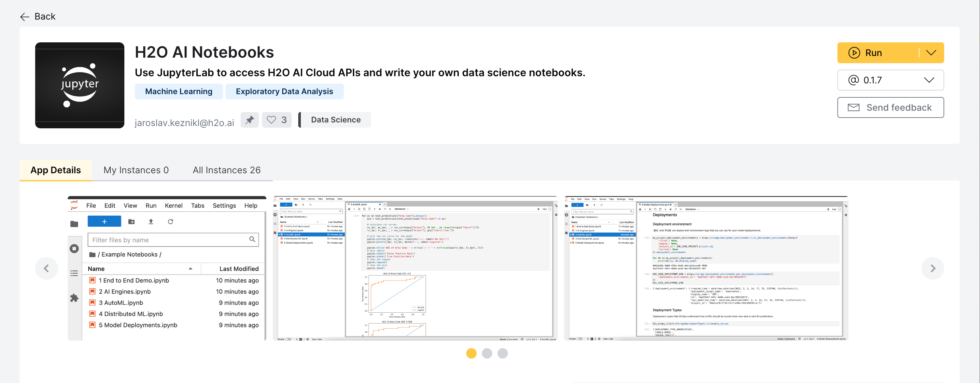This screenshot has width=980, height=383.
Task: Click the table of contents sidebar icon
Action: 74,273
